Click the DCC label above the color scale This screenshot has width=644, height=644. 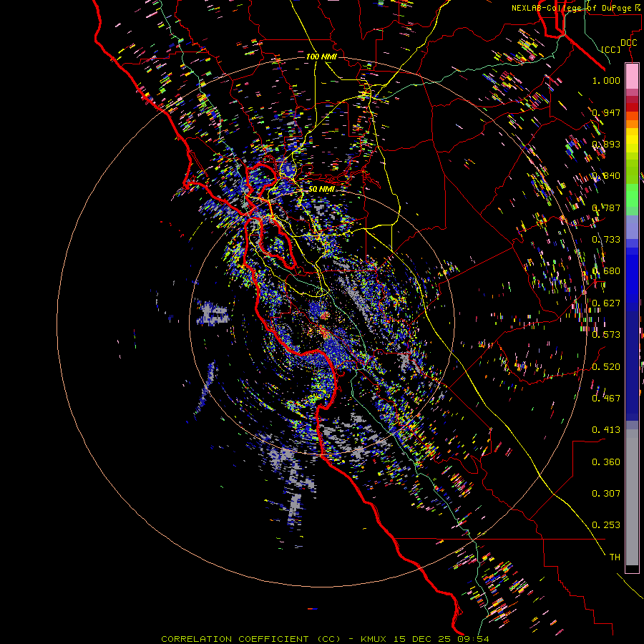pos(628,43)
